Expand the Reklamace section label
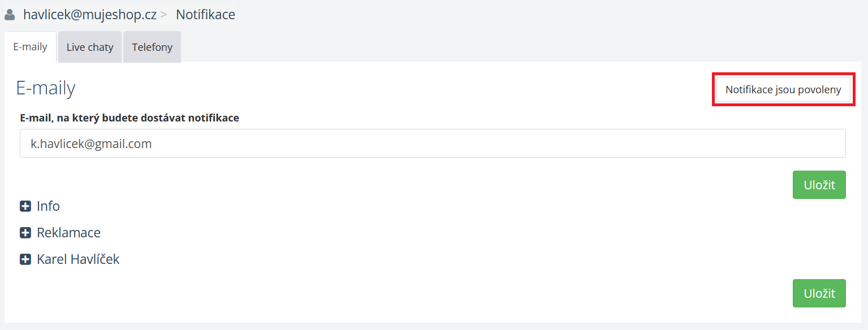Viewport: 868px width, 330px height. pyautogui.click(x=68, y=233)
